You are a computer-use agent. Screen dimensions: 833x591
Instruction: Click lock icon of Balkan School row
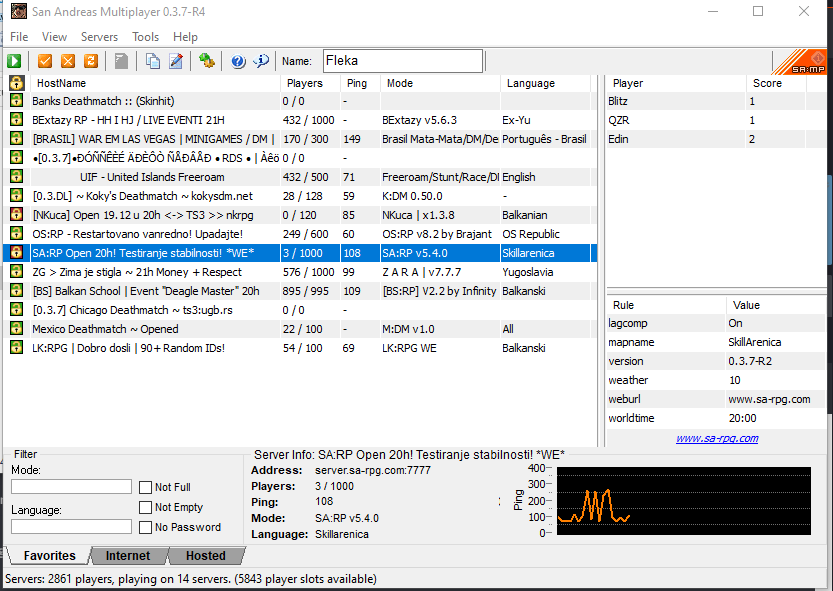coord(16,290)
